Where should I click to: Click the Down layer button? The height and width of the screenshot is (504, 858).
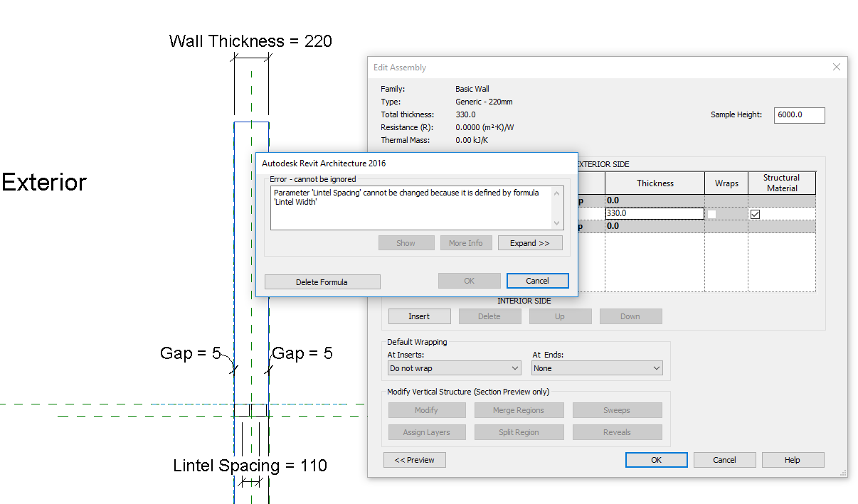point(630,316)
